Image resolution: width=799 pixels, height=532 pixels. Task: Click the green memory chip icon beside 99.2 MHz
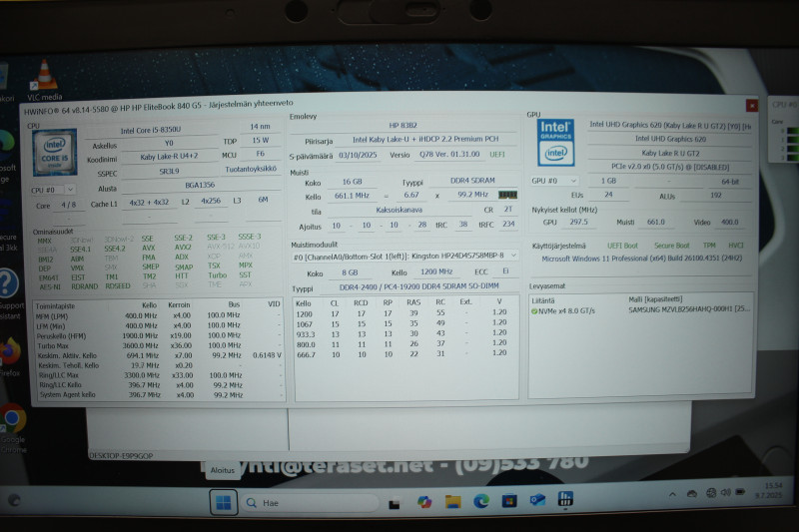[x=507, y=195]
